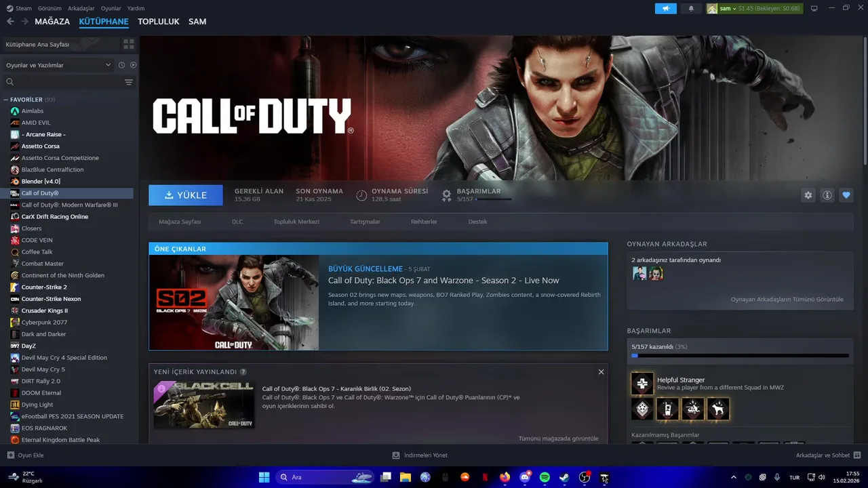Click the helicopter achievement icon

[x=692, y=409]
